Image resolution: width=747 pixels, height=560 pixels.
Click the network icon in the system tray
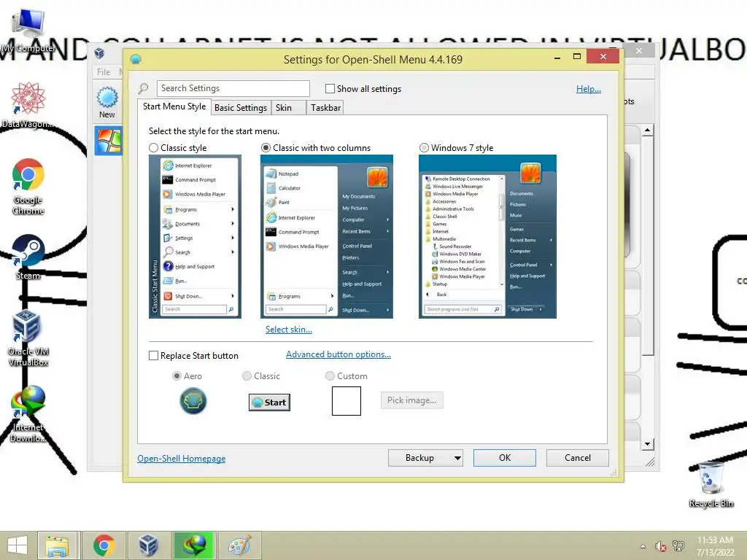[x=678, y=546]
